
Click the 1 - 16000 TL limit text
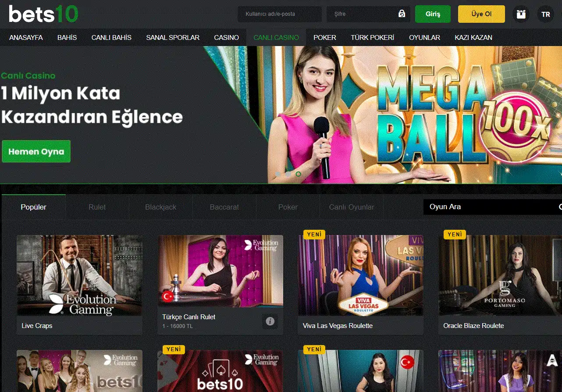(x=177, y=326)
